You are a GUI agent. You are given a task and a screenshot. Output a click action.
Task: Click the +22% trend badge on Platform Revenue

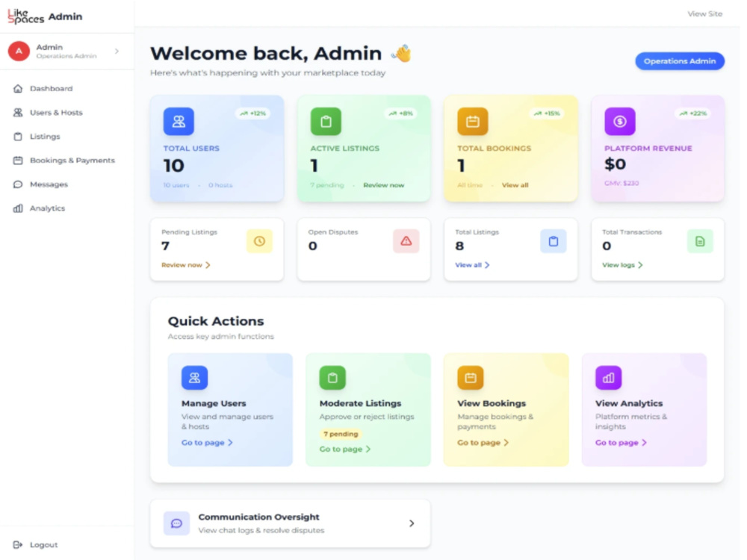694,113
